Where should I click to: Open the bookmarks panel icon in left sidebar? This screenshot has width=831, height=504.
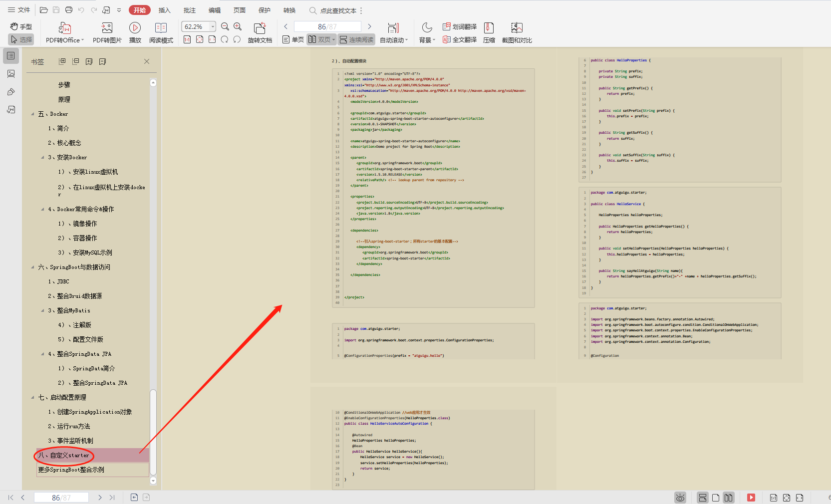[11, 56]
